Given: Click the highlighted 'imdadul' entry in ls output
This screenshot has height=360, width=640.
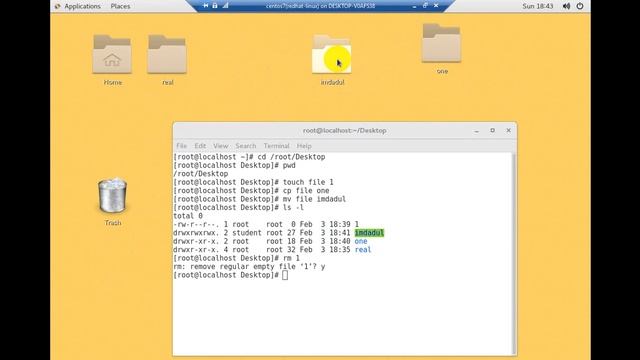Looking at the screenshot, I should pyautogui.click(x=369, y=233).
